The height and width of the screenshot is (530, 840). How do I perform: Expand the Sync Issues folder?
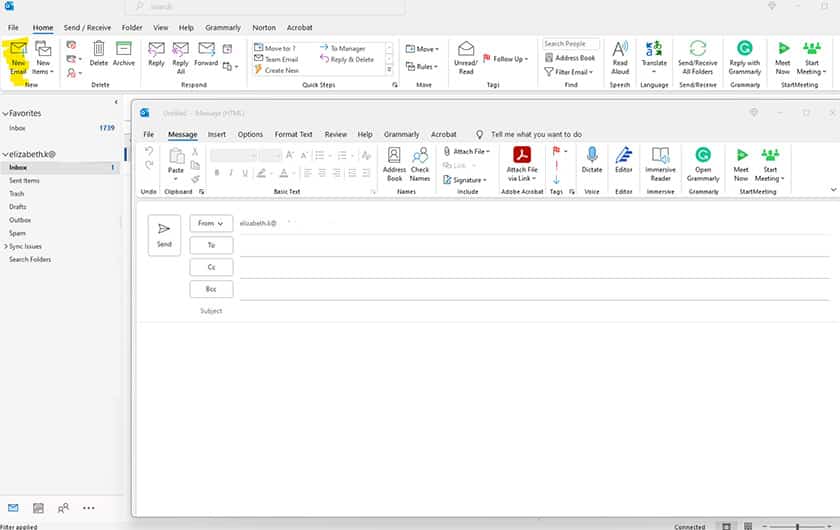[x=6, y=247]
